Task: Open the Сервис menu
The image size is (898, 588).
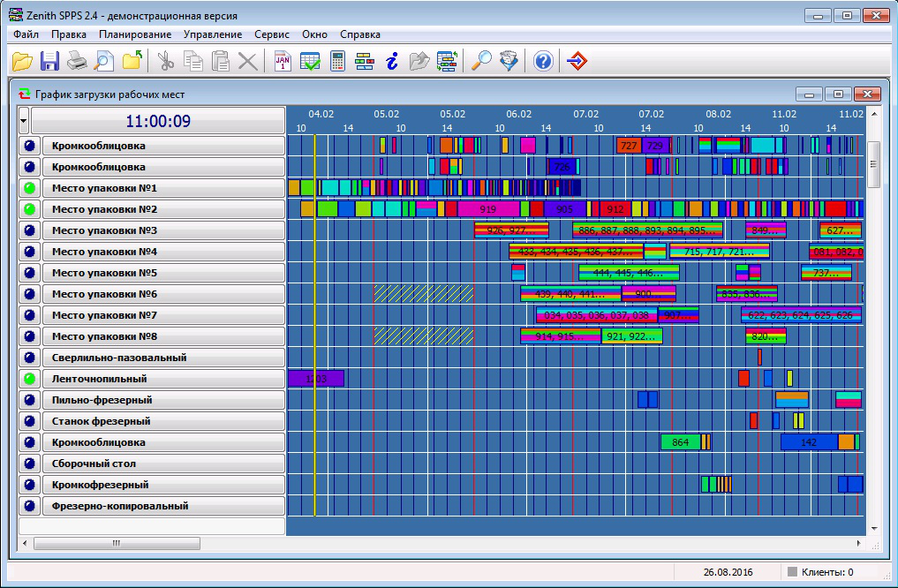Action: (x=272, y=34)
